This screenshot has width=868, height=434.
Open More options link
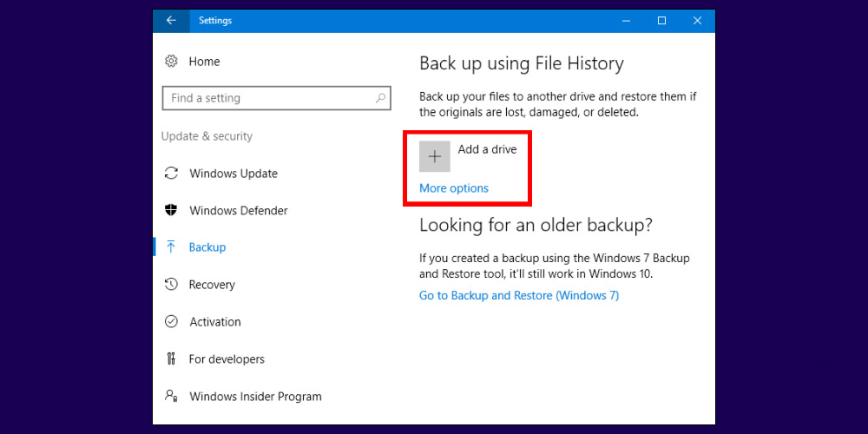tap(453, 188)
